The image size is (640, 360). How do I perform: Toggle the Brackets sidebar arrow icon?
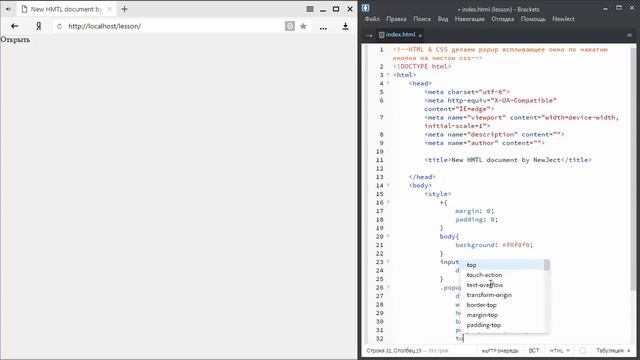coord(369,36)
